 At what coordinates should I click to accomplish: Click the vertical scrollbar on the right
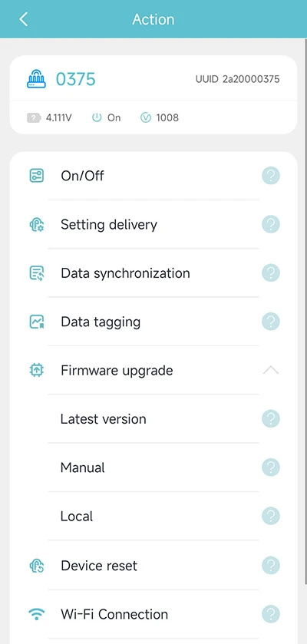coord(305,312)
